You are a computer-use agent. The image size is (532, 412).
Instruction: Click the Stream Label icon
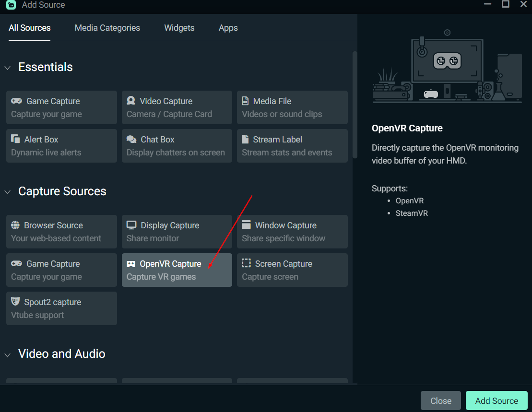point(246,140)
